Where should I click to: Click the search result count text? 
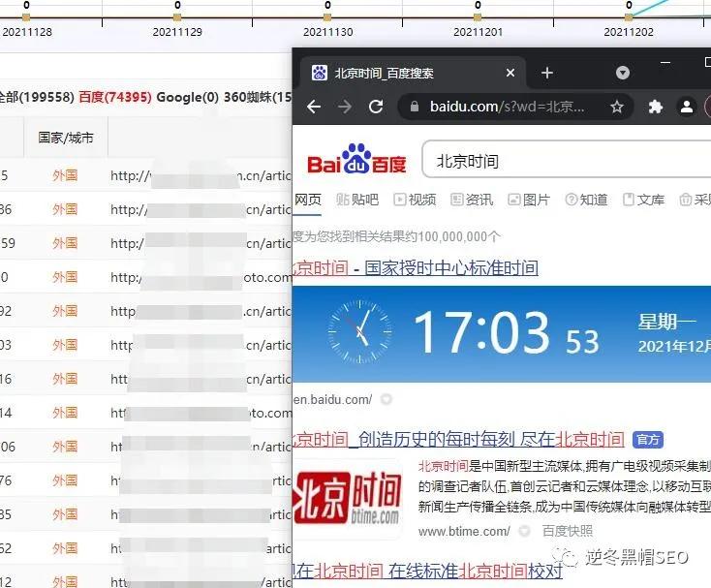click(x=397, y=236)
